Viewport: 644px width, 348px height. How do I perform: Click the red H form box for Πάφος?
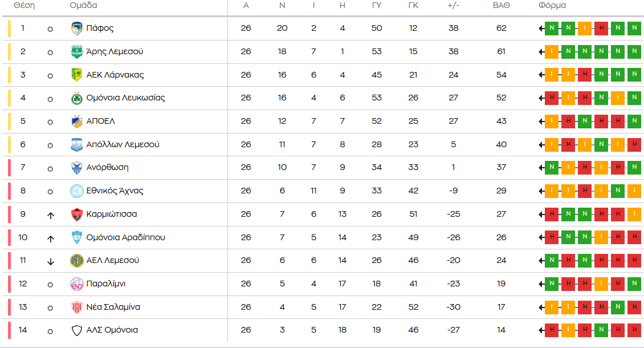point(601,29)
